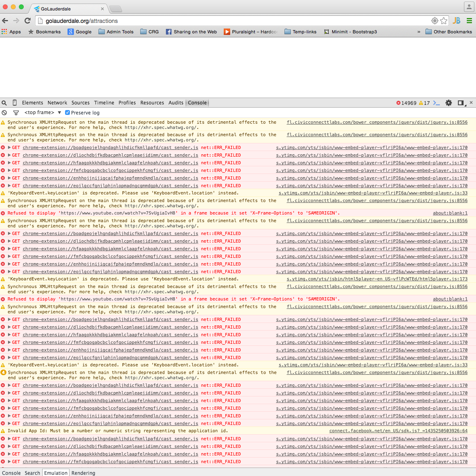The height and width of the screenshot is (476, 476).
Task: Toggle Preserve log checkbox
Action: [x=67, y=112]
